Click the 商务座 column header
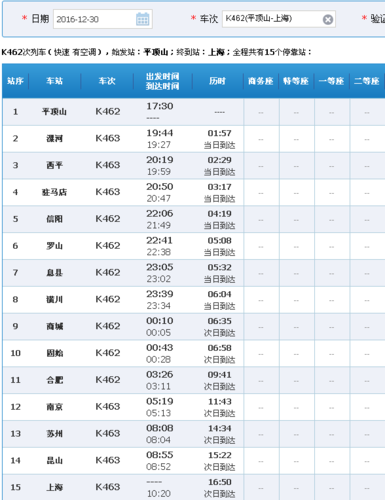Viewport: 385px width, 500px height. point(261,81)
